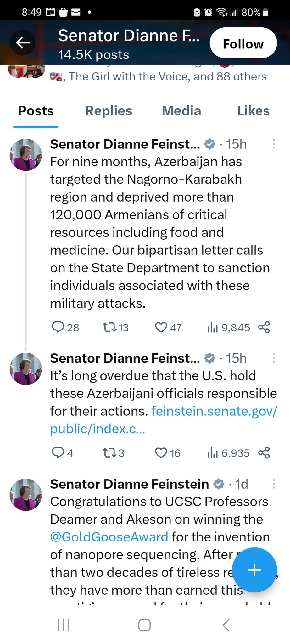Share the post with 9,845 views
The width and height of the screenshot is (290, 644).
coord(264,327)
